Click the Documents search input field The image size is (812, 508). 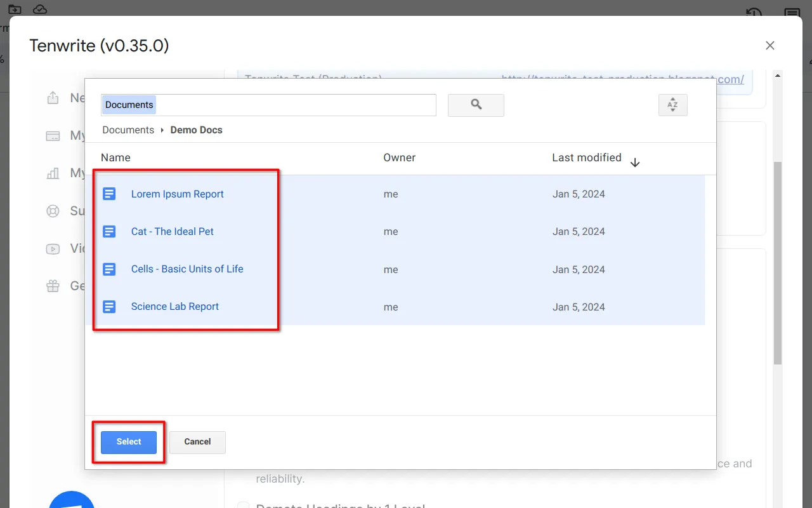[x=268, y=105]
